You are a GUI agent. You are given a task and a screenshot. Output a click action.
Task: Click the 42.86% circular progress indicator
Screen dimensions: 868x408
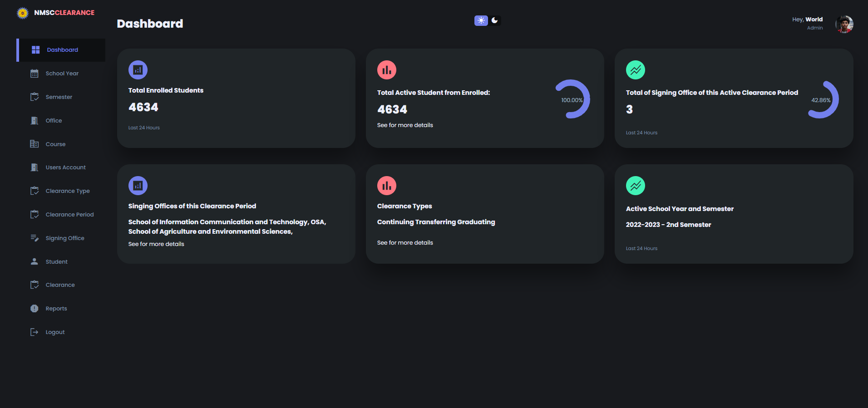coord(821,100)
